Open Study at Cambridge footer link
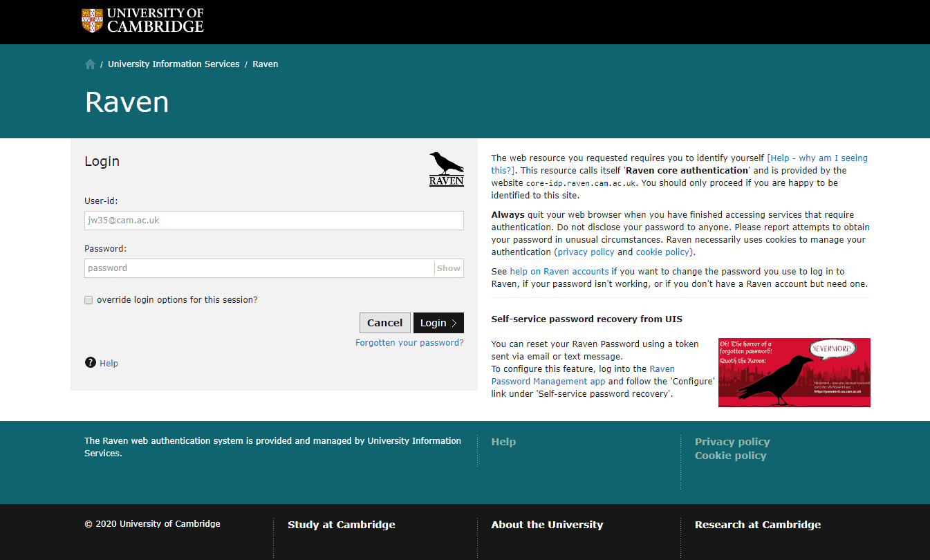The width and height of the screenshot is (930, 560). 342,525
